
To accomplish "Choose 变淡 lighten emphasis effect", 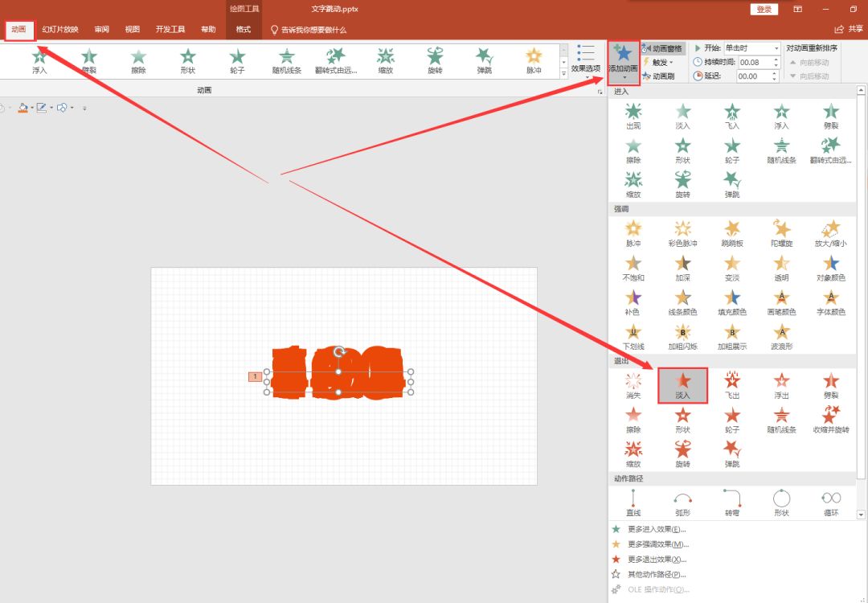I will click(732, 269).
